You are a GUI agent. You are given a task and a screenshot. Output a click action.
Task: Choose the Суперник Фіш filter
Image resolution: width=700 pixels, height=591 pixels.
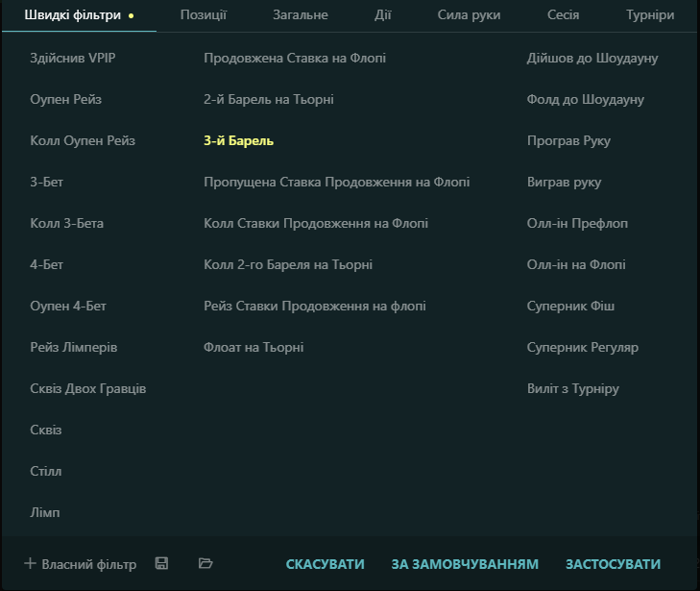pos(570,306)
